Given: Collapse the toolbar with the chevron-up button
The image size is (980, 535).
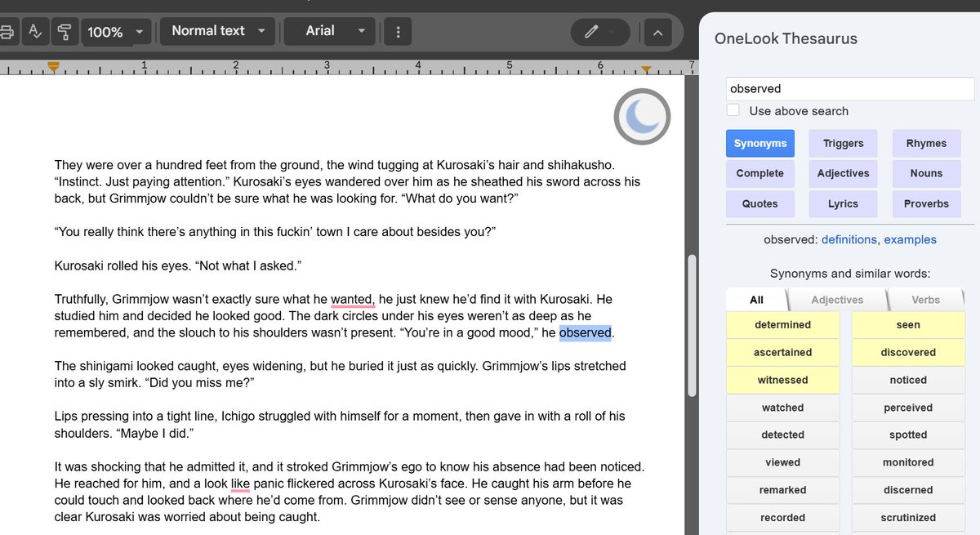Looking at the screenshot, I should [658, 33].
